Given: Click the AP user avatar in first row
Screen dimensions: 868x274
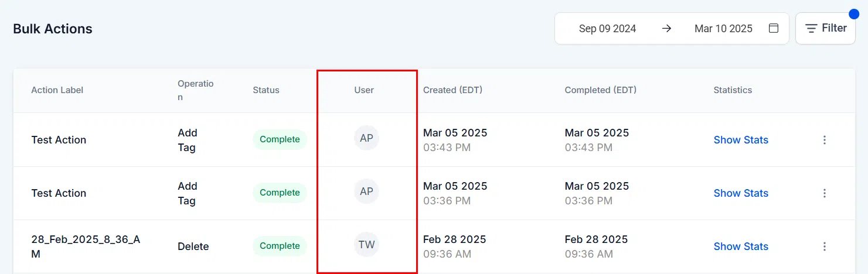Looking at the screenshot, I should (366, 139).
